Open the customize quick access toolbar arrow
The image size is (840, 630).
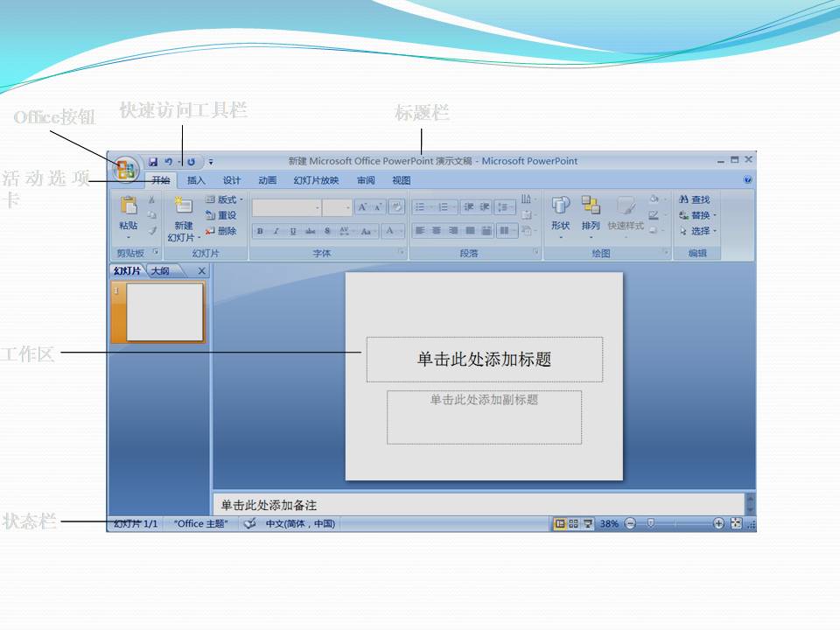pyautogui.click(x=211, y=162)
